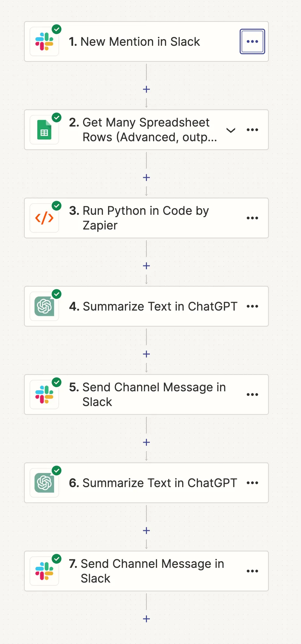Click the ChatGPT icon on step 4

(44, 306)
